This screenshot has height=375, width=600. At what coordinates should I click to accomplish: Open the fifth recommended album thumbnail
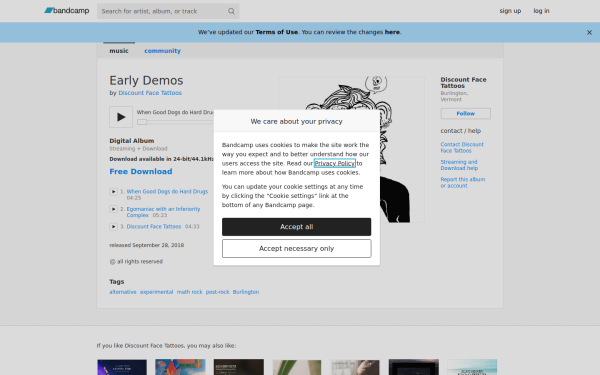click(355, 367)
